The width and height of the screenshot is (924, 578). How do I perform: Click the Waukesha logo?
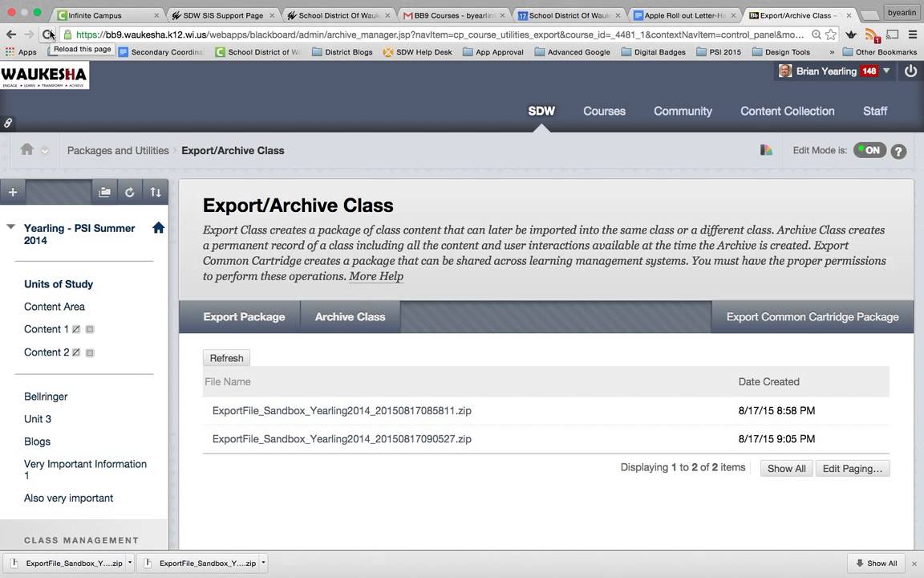pos(44,75)
